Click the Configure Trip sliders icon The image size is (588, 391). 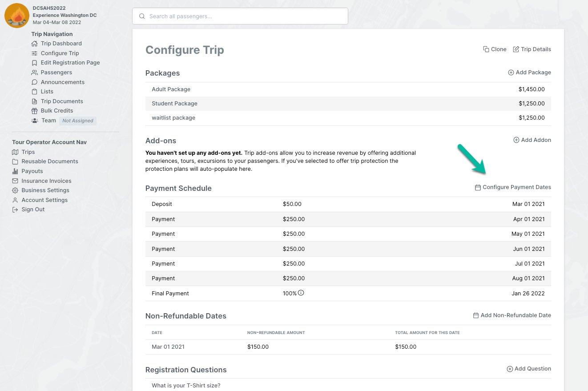tap(35, 53)
